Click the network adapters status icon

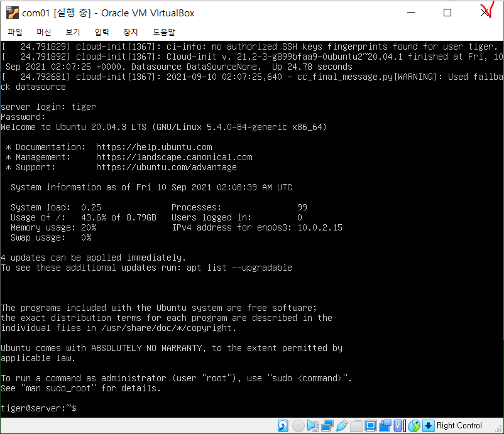pyautogui.click(x=327, y=426)
